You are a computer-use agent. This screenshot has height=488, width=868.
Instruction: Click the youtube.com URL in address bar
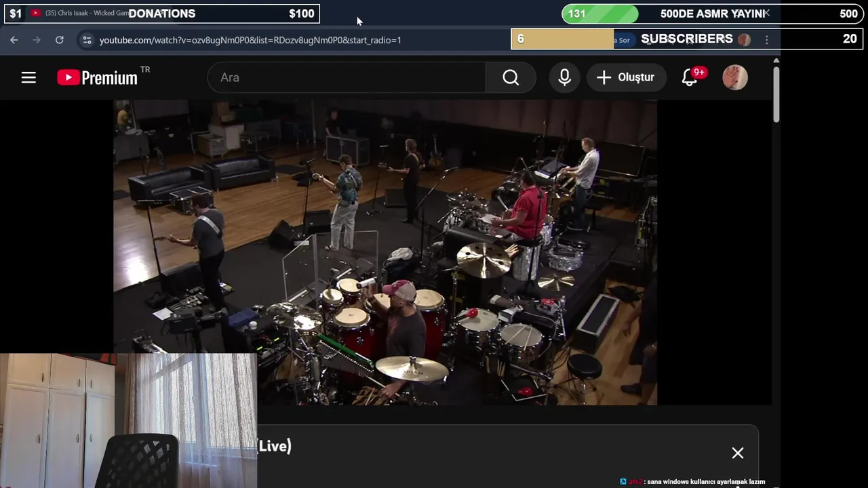[250, 40]
